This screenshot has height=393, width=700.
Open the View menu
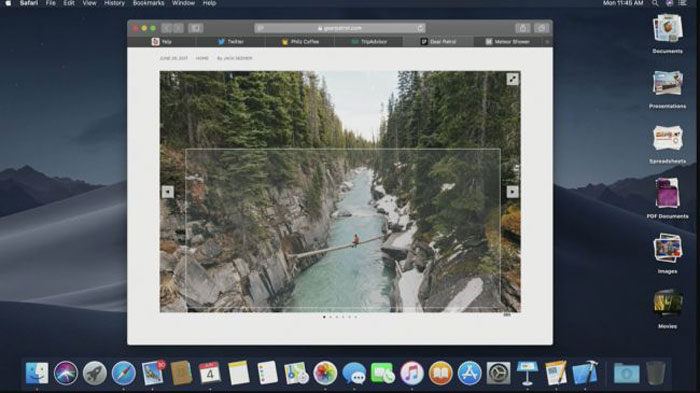point(89,3)
